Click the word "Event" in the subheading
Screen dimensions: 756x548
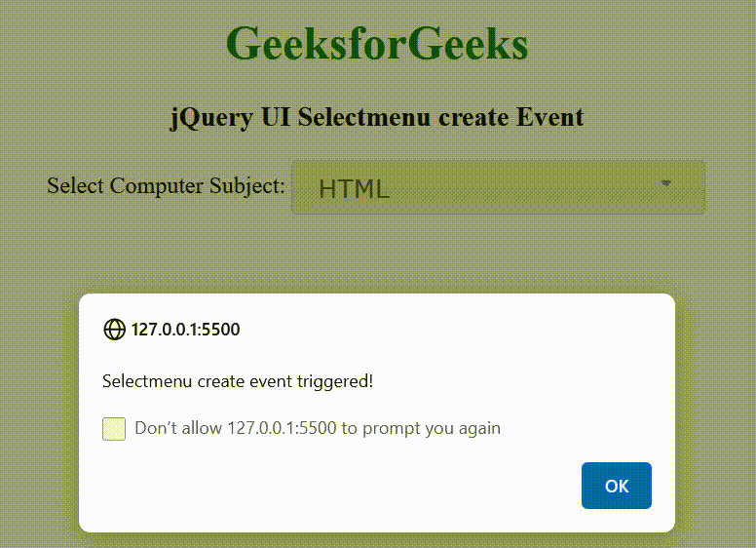click(550, 117)
